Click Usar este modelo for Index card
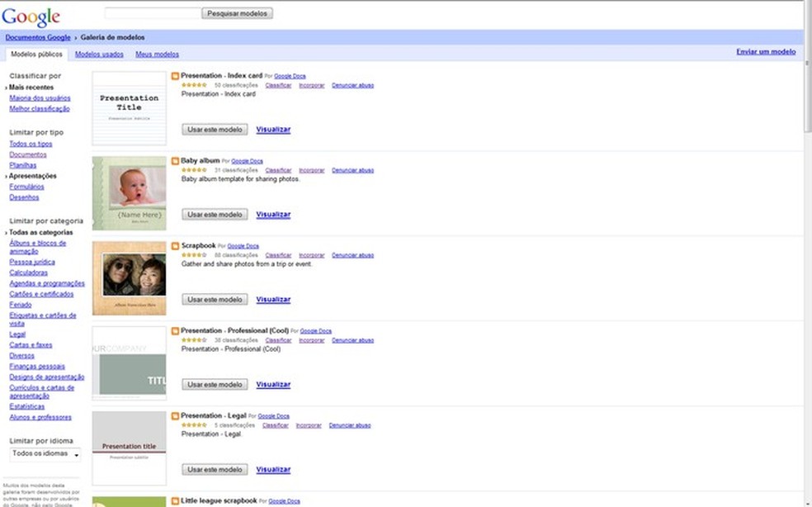The width and height of the screenshot is (812, 507). coord(215,130)
